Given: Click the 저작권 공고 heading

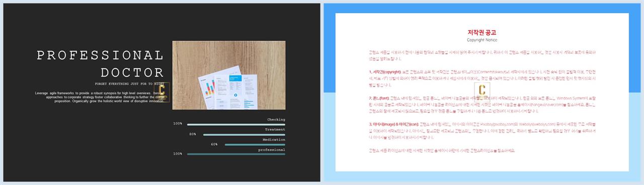Looking at the screenshot, I should [482, 32].
